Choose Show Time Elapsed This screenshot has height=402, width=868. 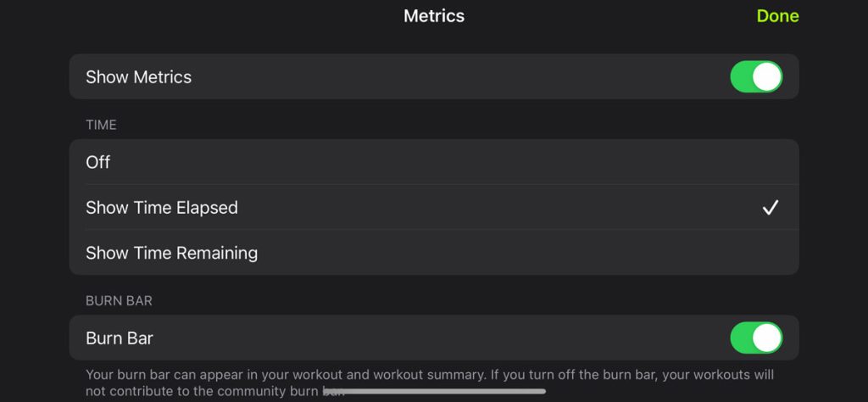click(x=162, y=208)
